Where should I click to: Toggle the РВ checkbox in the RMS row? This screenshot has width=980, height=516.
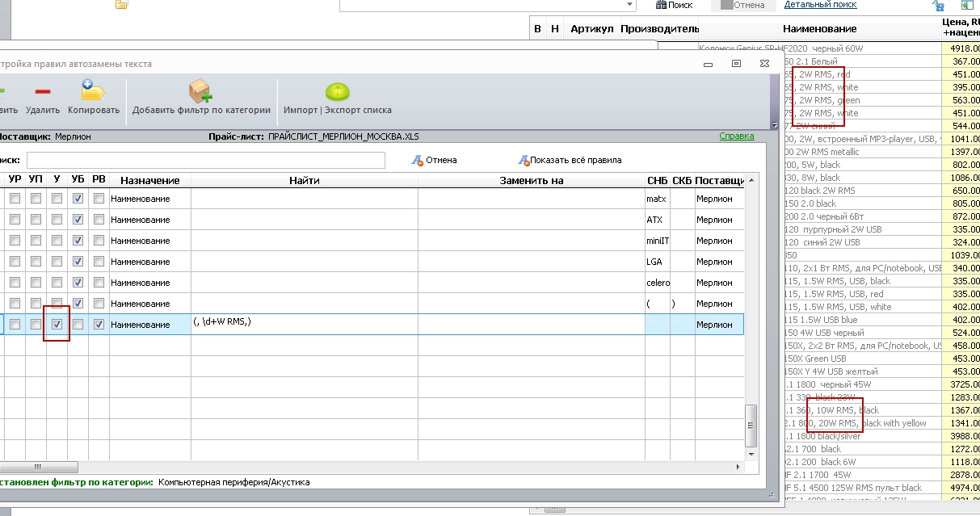(x=99, y=324)
